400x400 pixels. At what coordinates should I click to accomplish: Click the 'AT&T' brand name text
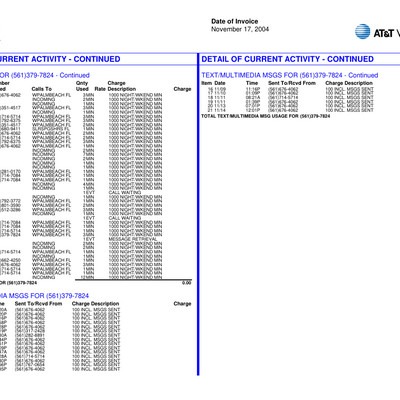coord(383,33)
